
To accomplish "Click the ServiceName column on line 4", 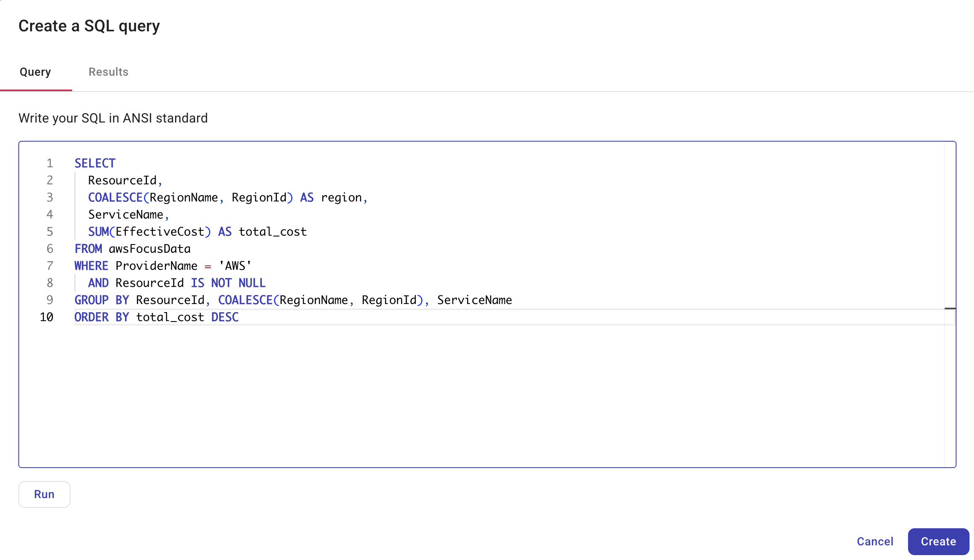I will tap(127, 214).
